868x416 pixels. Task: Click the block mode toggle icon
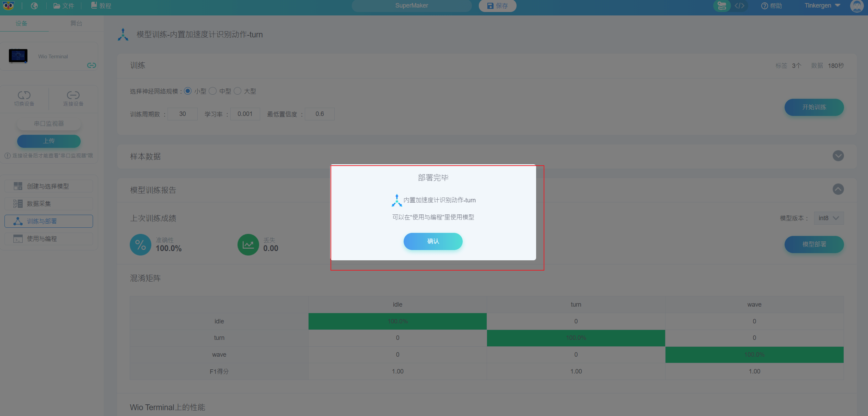pyautogui.click(x=722, y=6)
